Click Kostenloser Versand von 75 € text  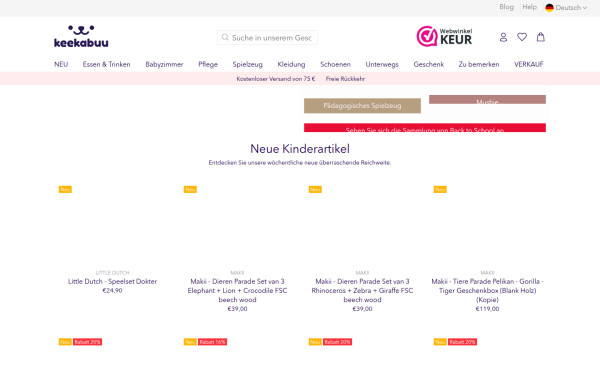pyautogui.click(x=276, y=79)
